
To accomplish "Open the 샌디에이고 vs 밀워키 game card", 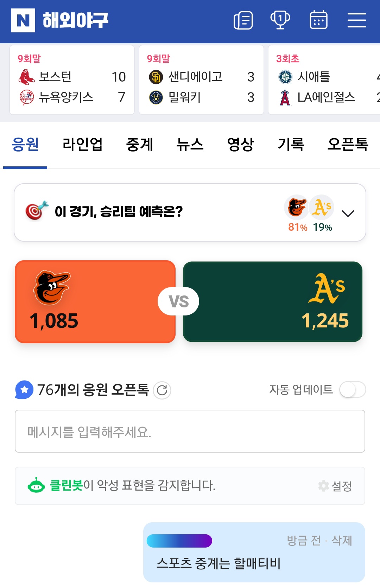I will click(201, 80).
